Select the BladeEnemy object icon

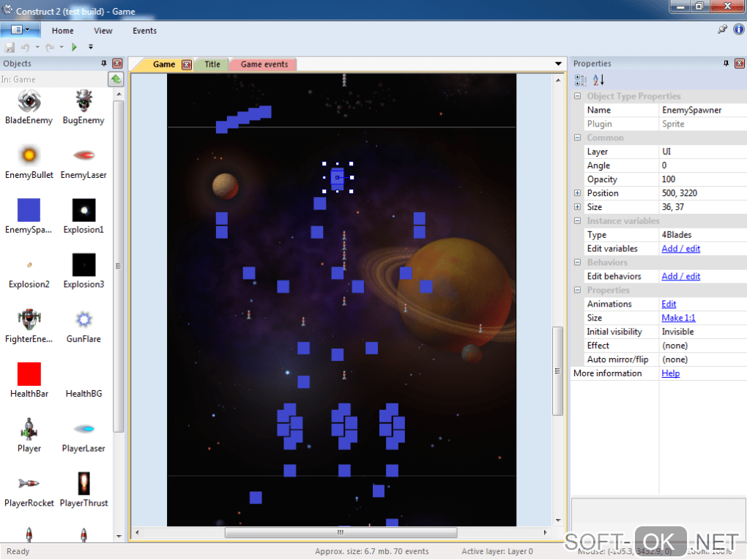pos(29,101)
